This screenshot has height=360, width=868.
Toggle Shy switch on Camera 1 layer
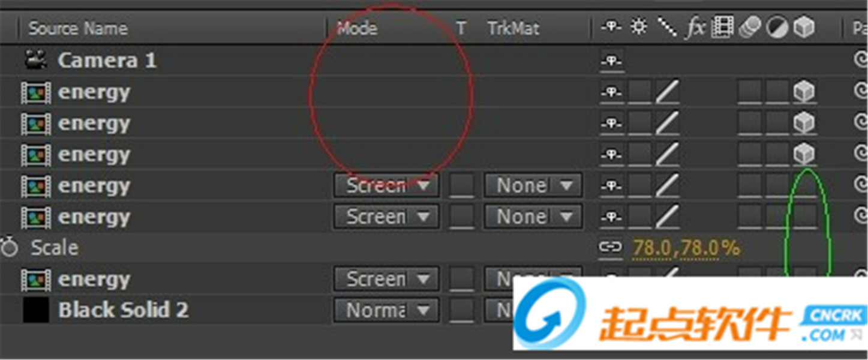pos(612,61)
